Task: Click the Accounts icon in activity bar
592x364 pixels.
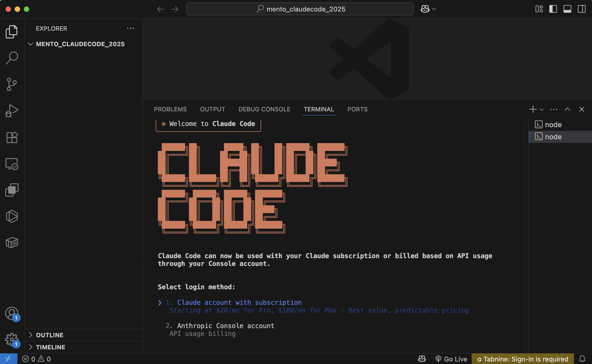Action: pos(12,313)
